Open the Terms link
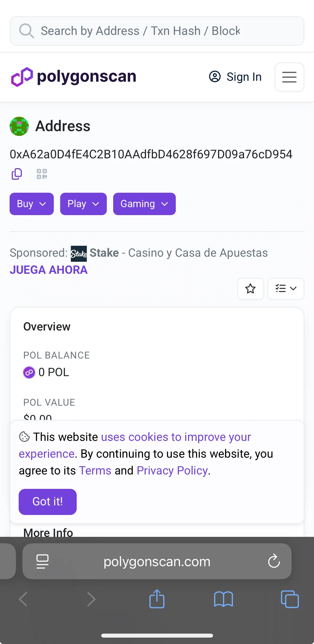Screen dimensions: 314x644 [95, 471]
